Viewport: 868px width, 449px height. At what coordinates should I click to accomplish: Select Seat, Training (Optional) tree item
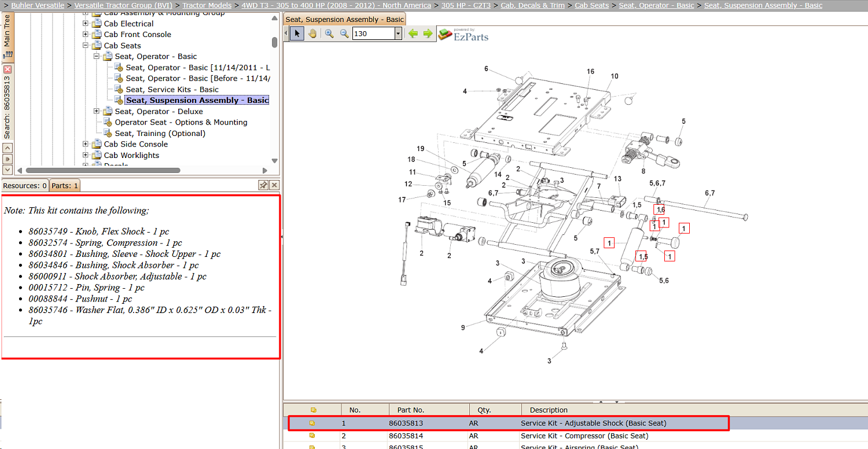(x=160, y=134)
